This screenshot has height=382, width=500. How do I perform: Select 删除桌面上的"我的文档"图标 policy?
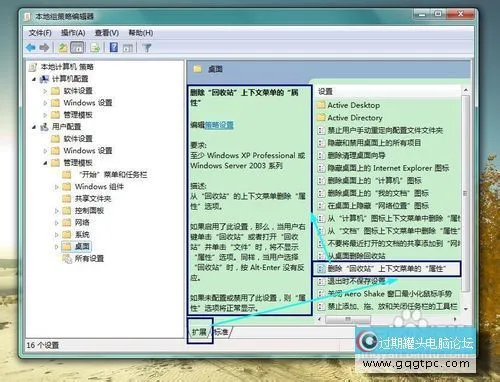[378, 193]
